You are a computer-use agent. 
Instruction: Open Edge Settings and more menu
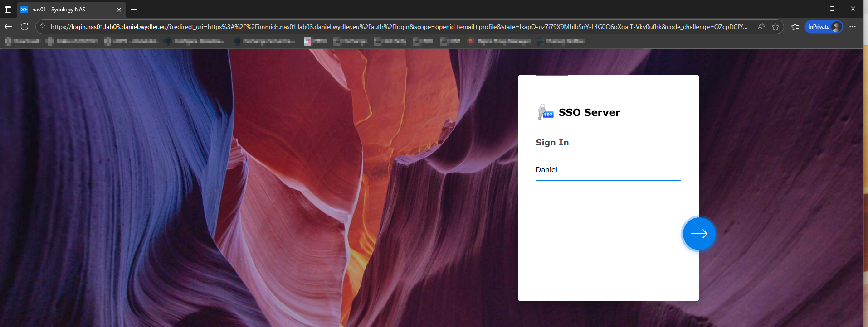(x=853, y=27)
